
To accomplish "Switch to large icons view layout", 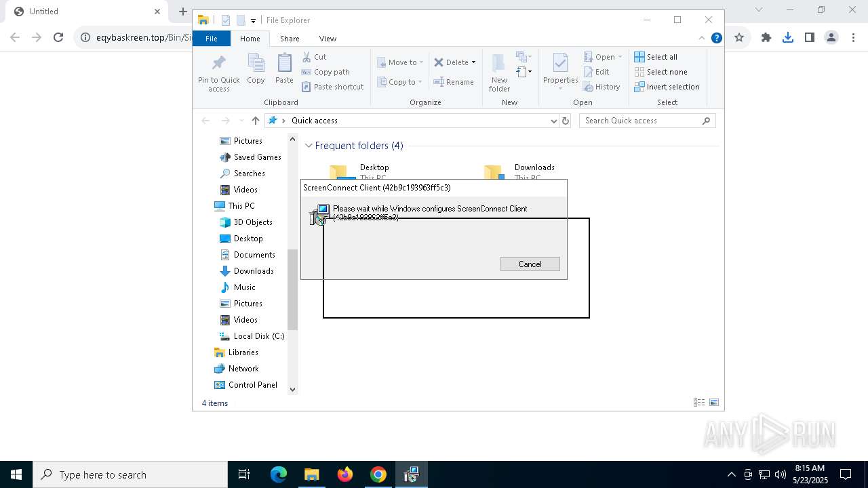I will [x=713, y=403].
